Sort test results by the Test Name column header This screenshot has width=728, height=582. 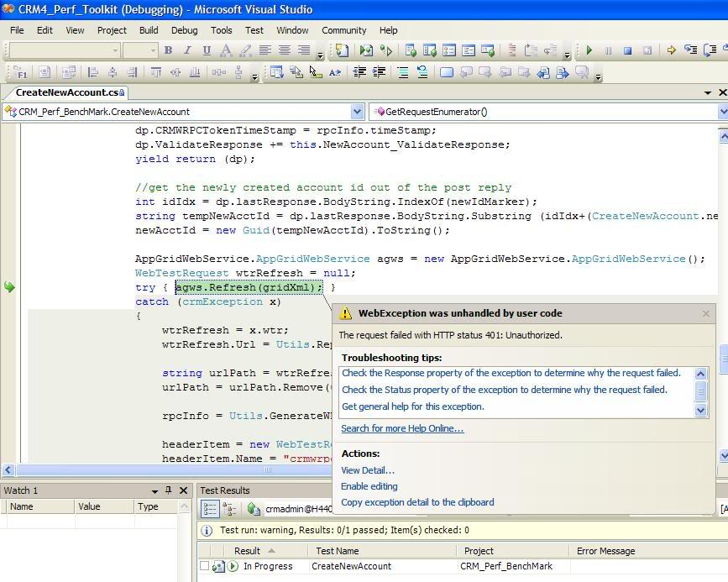pos(382,551)
